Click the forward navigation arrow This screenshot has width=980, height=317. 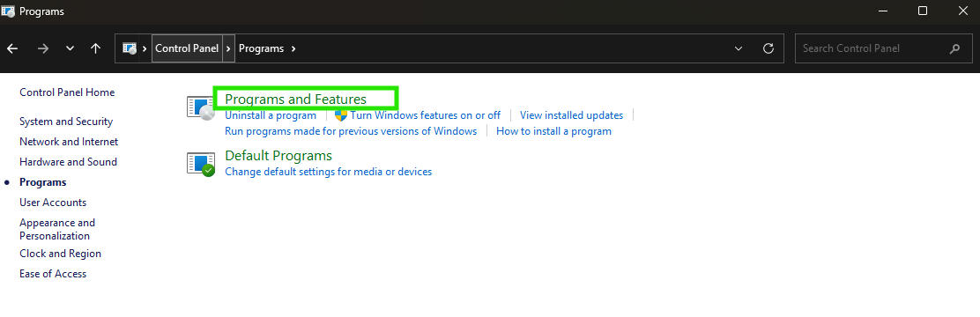43,48
